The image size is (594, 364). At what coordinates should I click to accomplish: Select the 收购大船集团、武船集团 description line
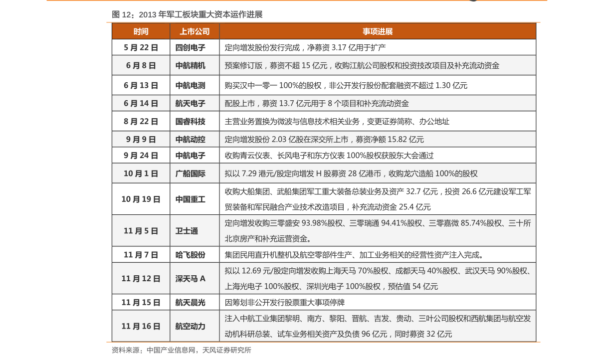click(378, 191)
